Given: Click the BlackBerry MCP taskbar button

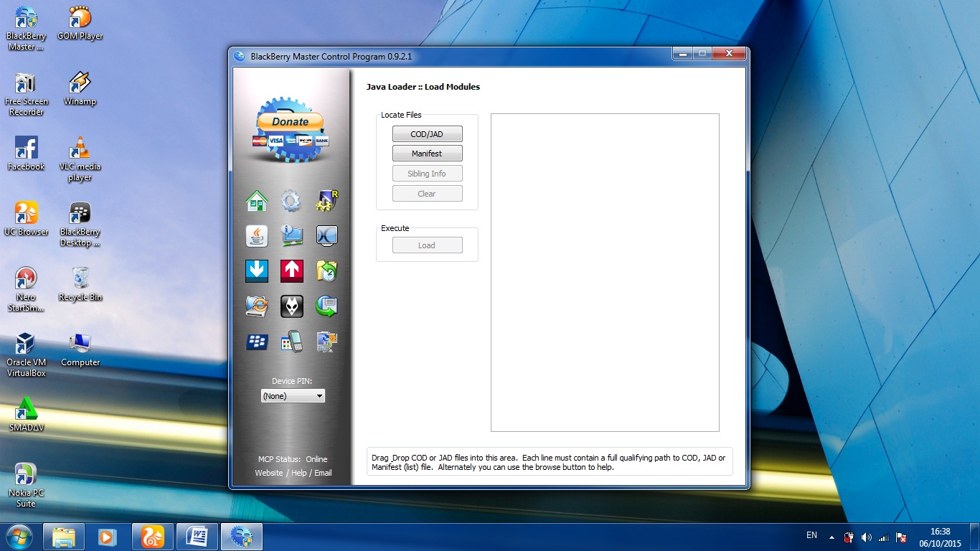Looking at the screenshot, I should click(242, 537).
